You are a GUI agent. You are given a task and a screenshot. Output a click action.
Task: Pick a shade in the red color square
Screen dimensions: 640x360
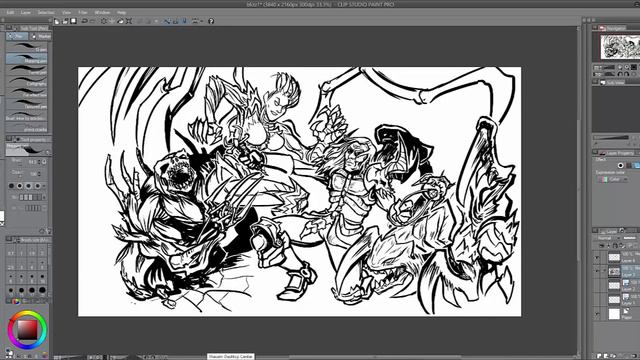27,330
